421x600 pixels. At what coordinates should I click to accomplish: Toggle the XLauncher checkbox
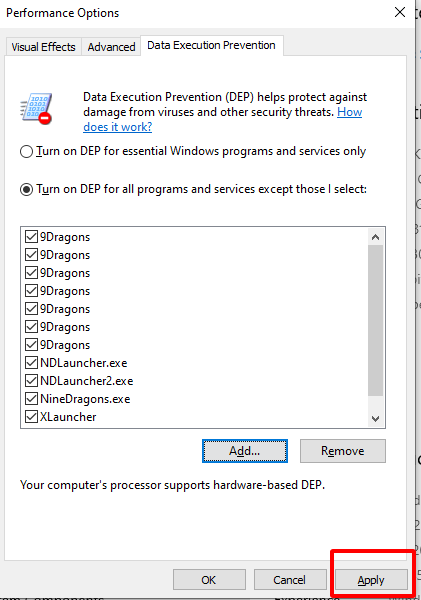(31, 416)
